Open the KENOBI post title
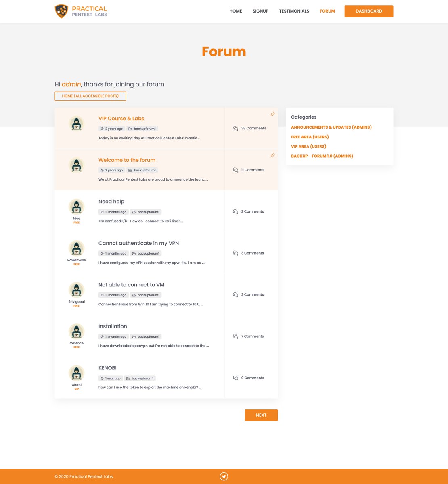448x484 pixels. [x=107, y=367]
